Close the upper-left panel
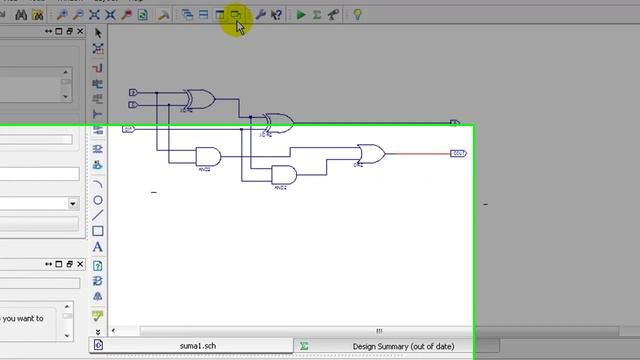 [80, 31]
